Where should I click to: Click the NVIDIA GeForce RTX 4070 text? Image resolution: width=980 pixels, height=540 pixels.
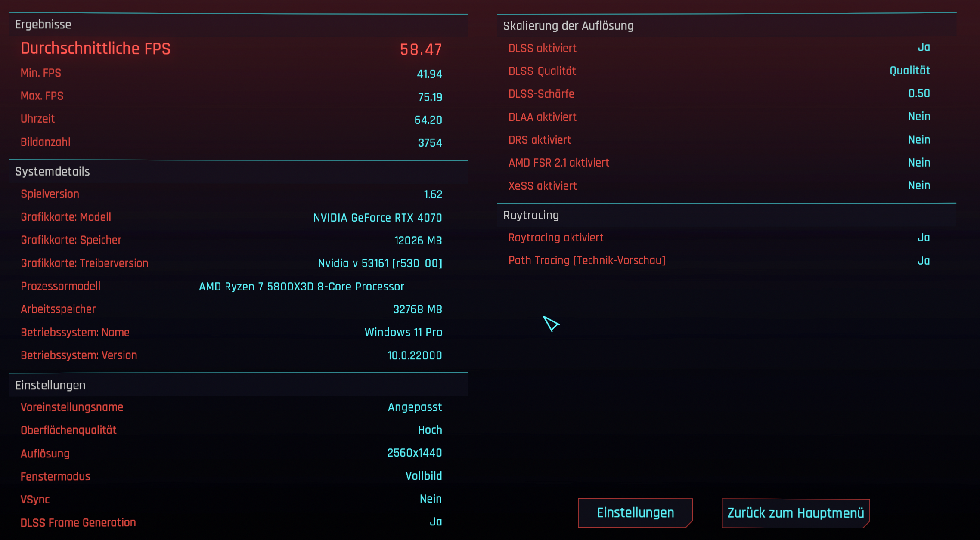(x=378, y=218)
